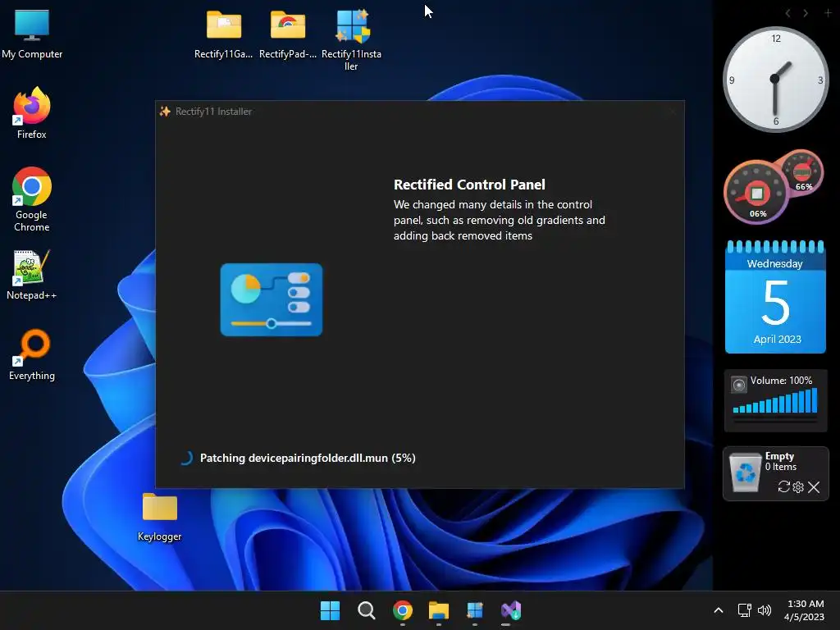The width and height of the screenshot is (840, 630).
Task: Click the Rectified Control Panel heading
Action: point(469,185)
